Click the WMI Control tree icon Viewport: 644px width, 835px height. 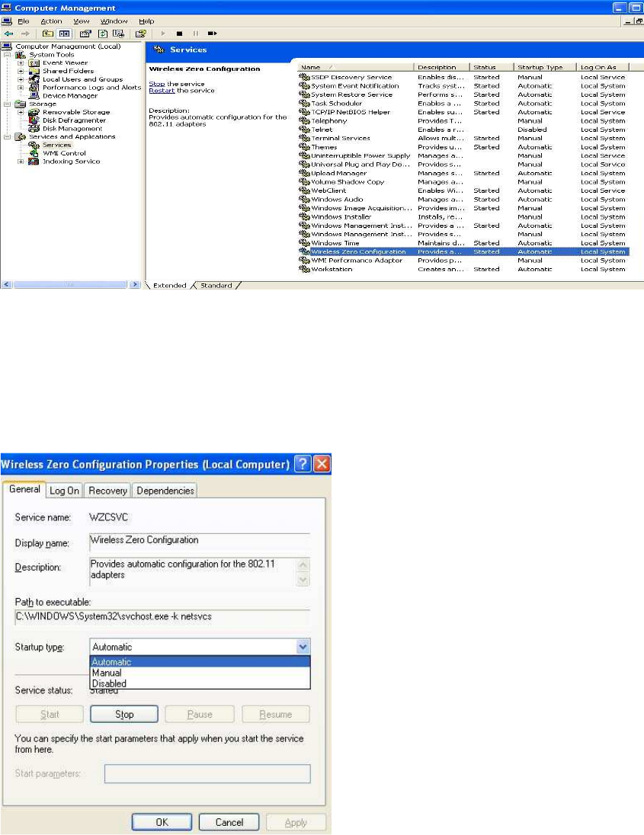tap(34, 153)
